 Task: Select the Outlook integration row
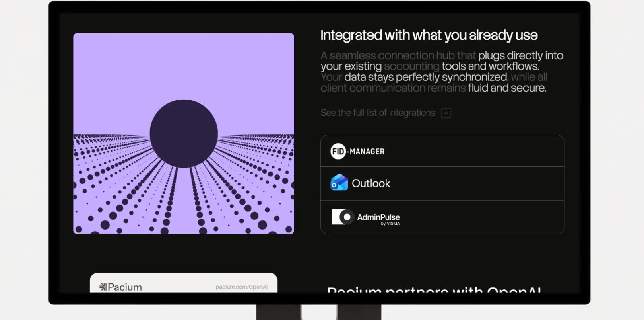(x=442, y=183)
